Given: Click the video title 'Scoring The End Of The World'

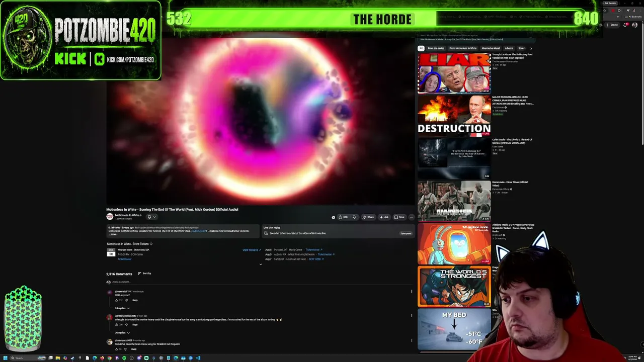Looking at the screenshot, I should pos(172,210).
